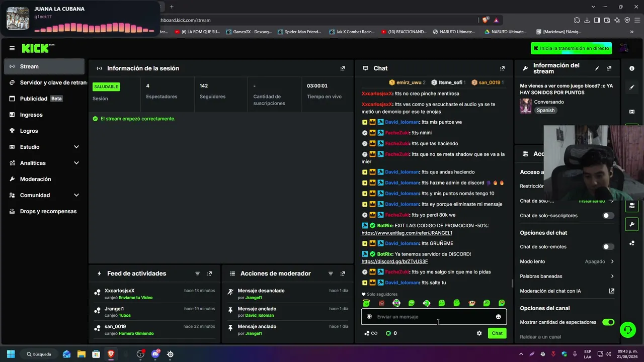The width and height of the screenshot is (644, 362).
Task: Edit stream info with the pencil icon
Action: (x=597, y=68)
